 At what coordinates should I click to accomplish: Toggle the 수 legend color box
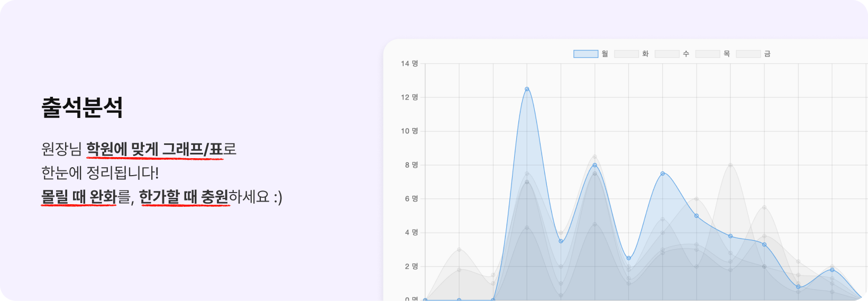[667, 54]
